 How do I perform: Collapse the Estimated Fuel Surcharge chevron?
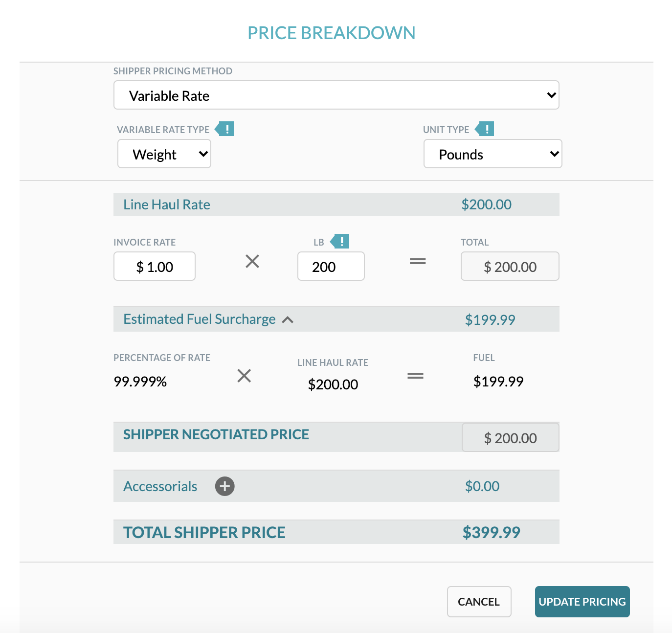tap(288, 320)
